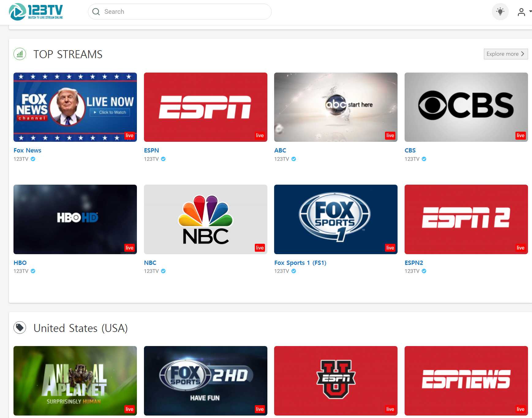Screen dimensions: 532x418
Task: Click the ESPN title link
Action: [151, 150]
